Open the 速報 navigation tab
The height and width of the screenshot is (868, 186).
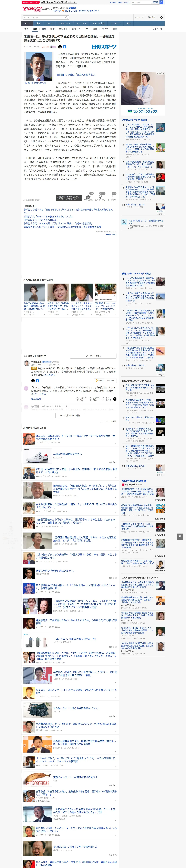click(x=38, y=24)
